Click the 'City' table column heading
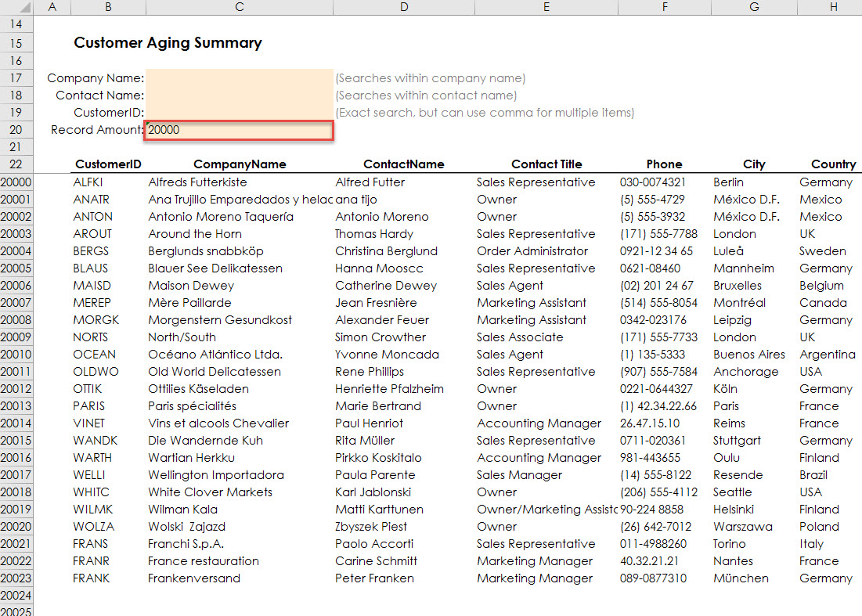The image size is (862, 616). [754, 164]
